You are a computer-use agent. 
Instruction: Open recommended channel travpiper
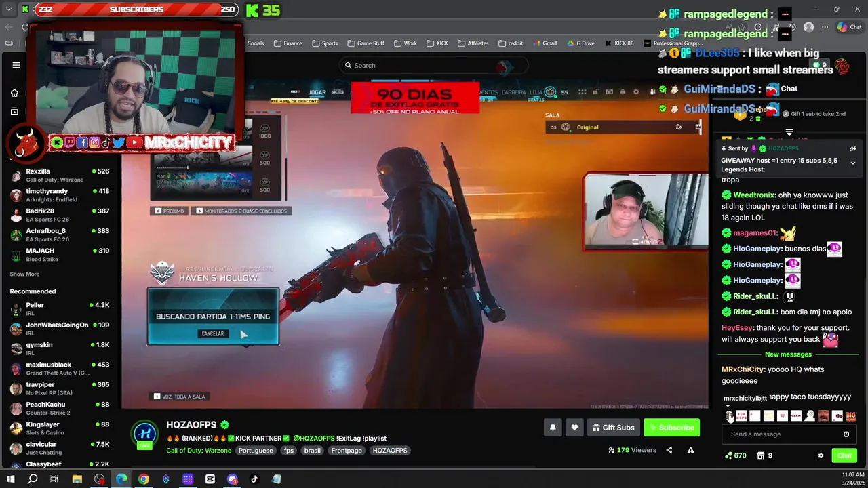[x=60, y=388]
